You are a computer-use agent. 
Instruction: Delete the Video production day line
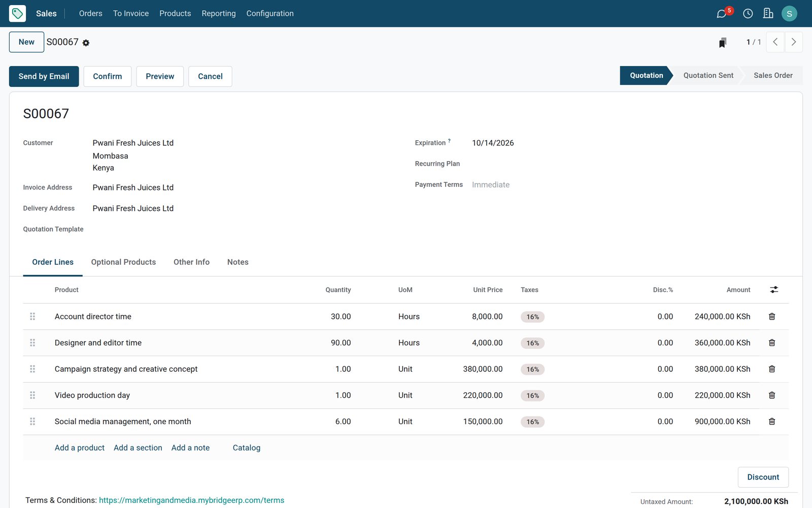pos(772,395)
